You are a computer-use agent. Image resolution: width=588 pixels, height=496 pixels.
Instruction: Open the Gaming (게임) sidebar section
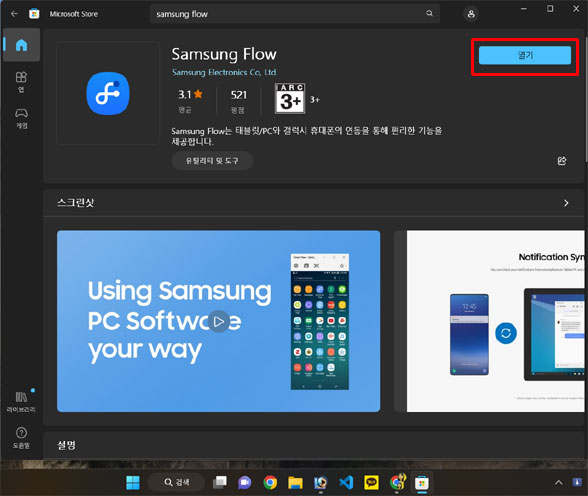click(x=21, y=118)
